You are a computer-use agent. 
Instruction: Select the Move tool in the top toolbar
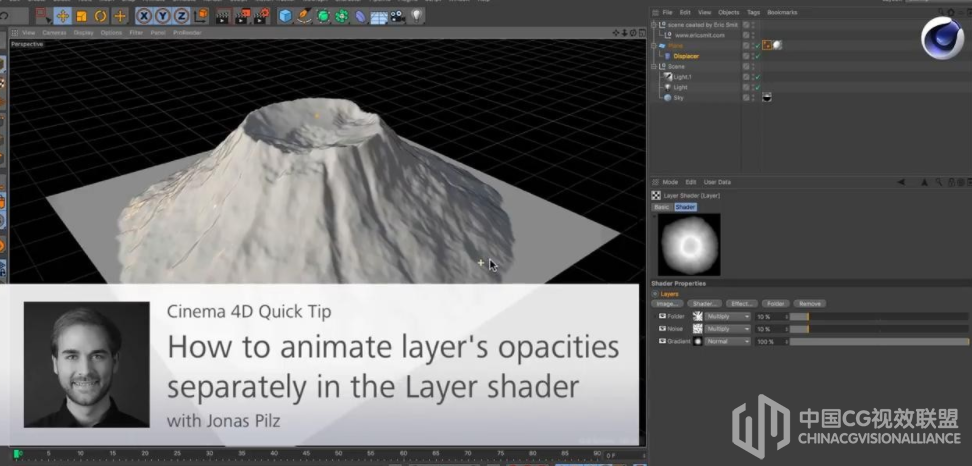62,16
